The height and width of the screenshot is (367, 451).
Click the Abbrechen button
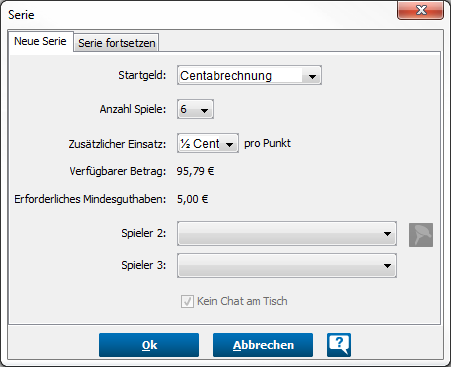[x=263, y=345]
